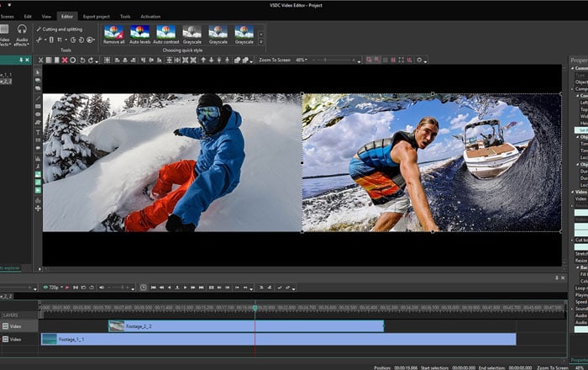Click the circle icon next to delete
This screenshot has width=588, height=370.
coord(73,60)
